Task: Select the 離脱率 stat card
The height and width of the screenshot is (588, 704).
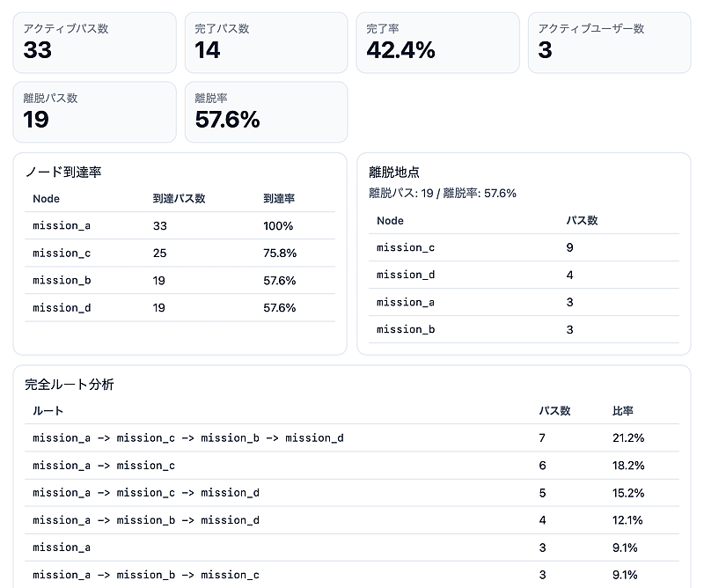Action: (x=266, y=112)
